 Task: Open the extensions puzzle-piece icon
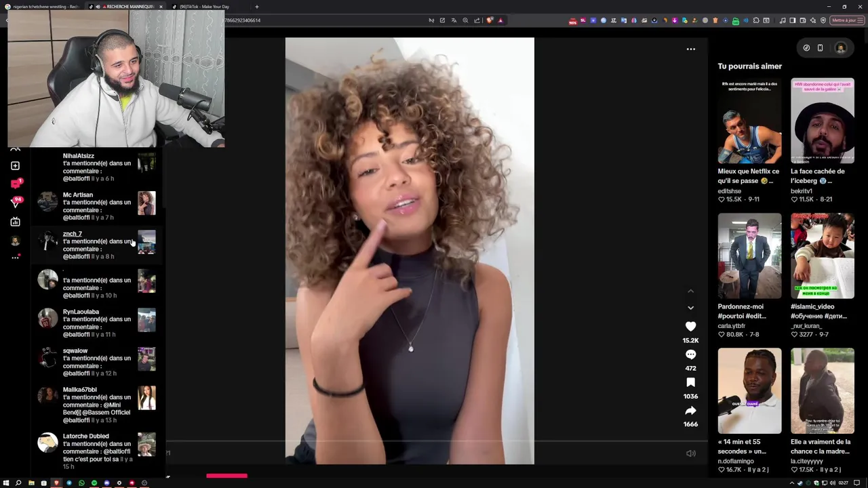(x=756, y=20)
